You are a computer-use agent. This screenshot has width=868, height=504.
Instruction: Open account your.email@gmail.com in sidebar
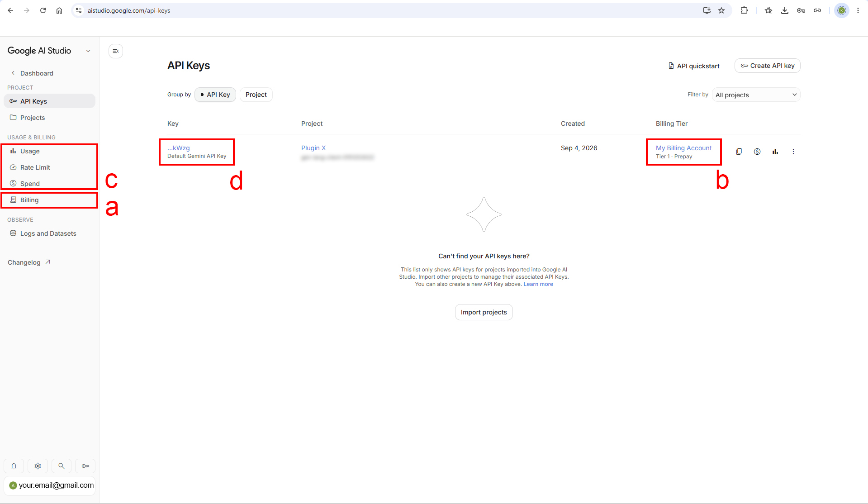tap(49, 485)
